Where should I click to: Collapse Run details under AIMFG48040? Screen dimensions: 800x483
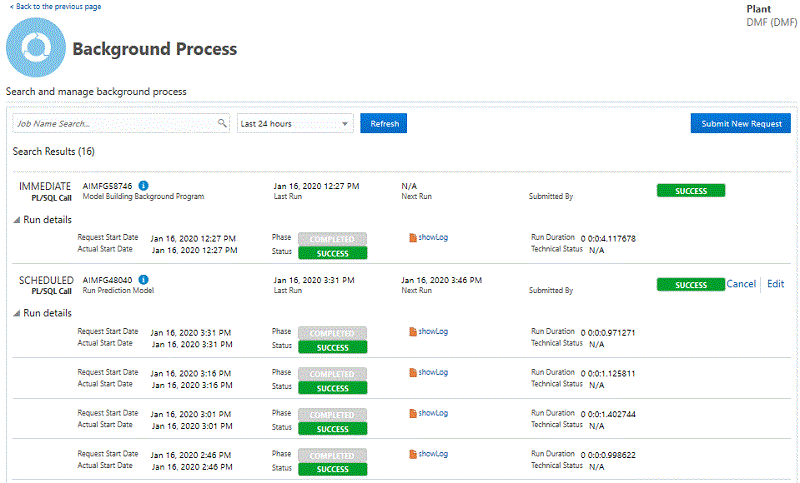click(x=16, y=313)
